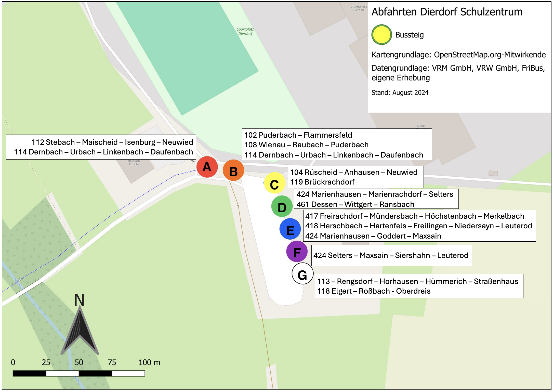The height and width of the screenshot is (392, 553).
Task: Click the 102 Puderbach – Flammersfeld route line
Action: [x=298, y=135]
